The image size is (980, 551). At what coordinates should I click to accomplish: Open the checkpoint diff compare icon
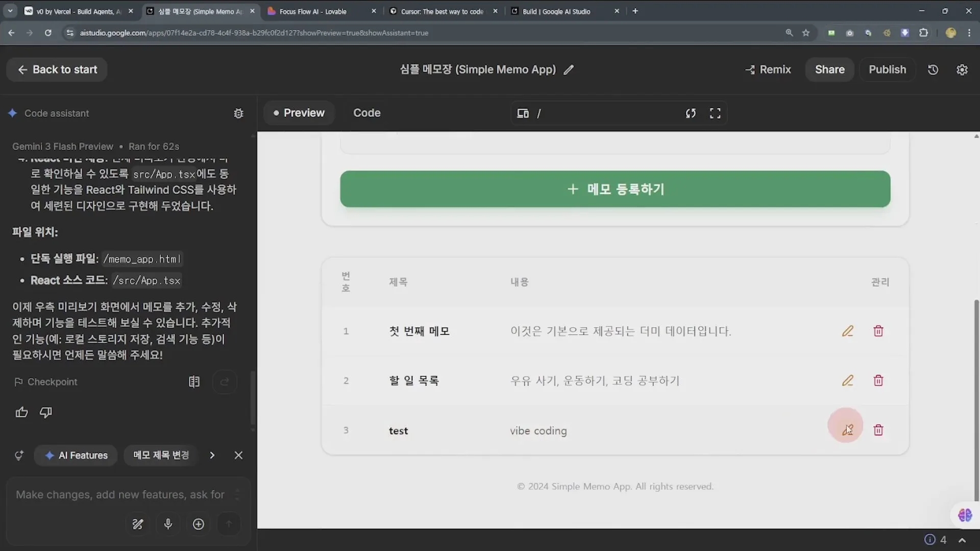click(194, 382)
